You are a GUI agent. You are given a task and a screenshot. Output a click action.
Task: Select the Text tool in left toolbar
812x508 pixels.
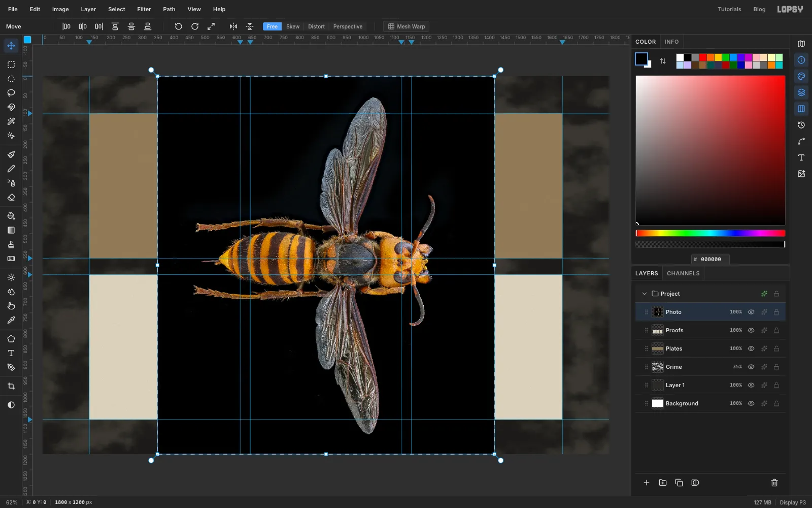coord(11,353)
